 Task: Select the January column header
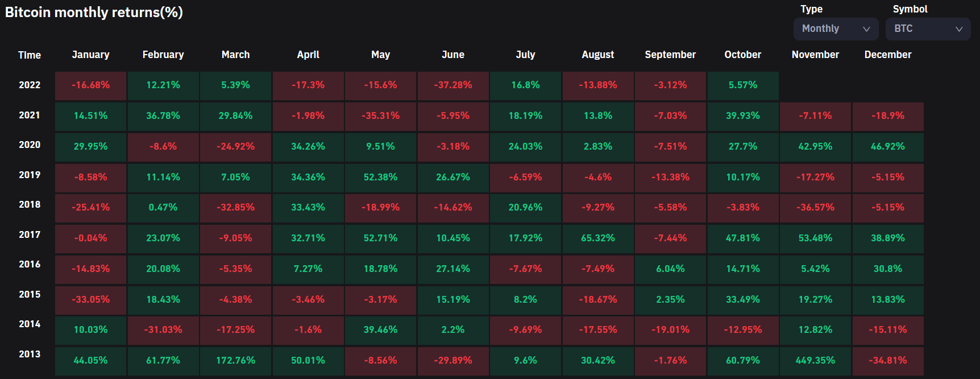[91, 55]
